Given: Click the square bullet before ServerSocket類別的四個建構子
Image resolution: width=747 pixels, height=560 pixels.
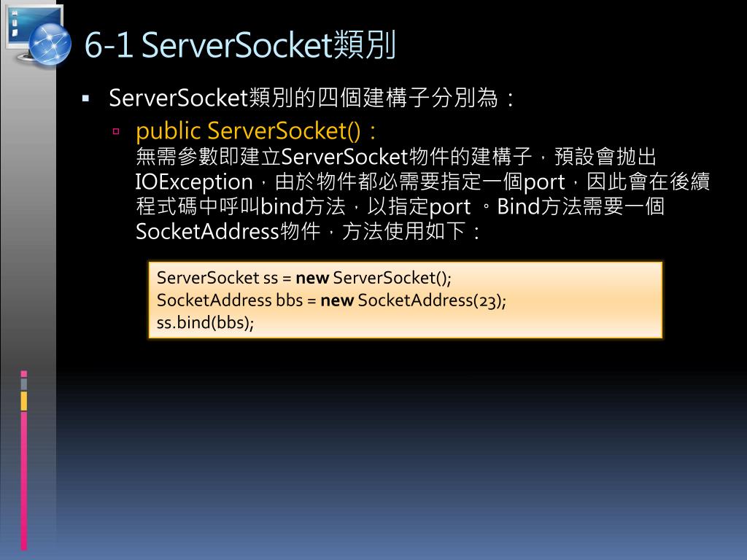Looking at the screenshot, I should pyautogui.click(x=86, y=99).
